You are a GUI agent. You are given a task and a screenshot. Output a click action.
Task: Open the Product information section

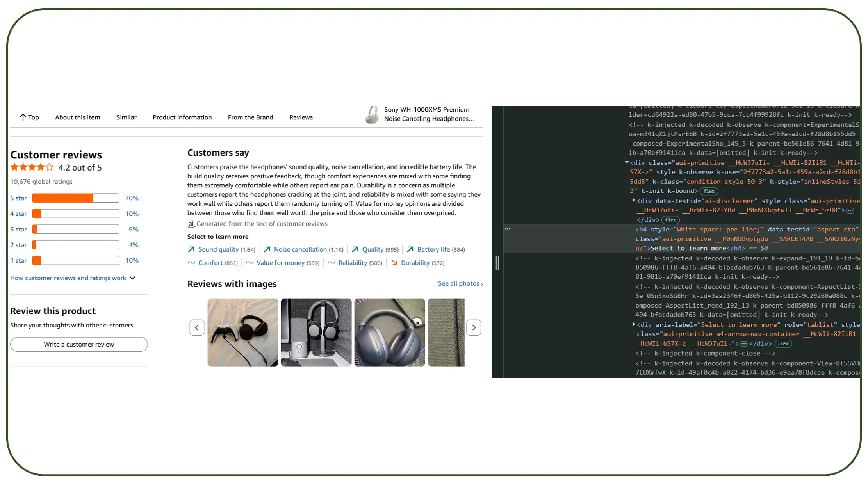[182, 117]
